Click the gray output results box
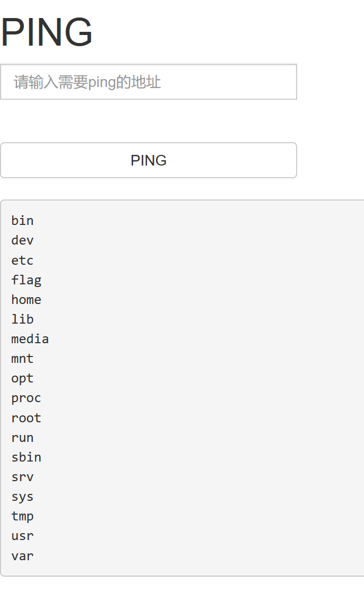This screenshot has width=364, height=600. coord(182,387)
